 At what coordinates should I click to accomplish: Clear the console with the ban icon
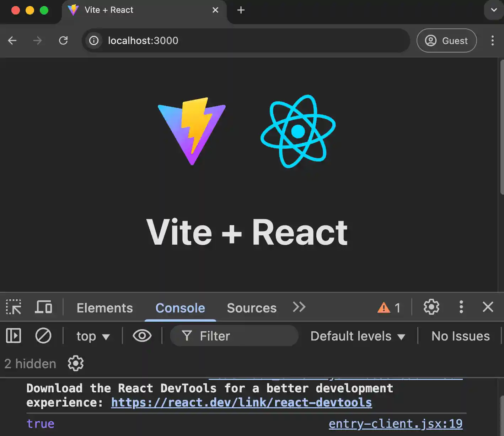43,336
